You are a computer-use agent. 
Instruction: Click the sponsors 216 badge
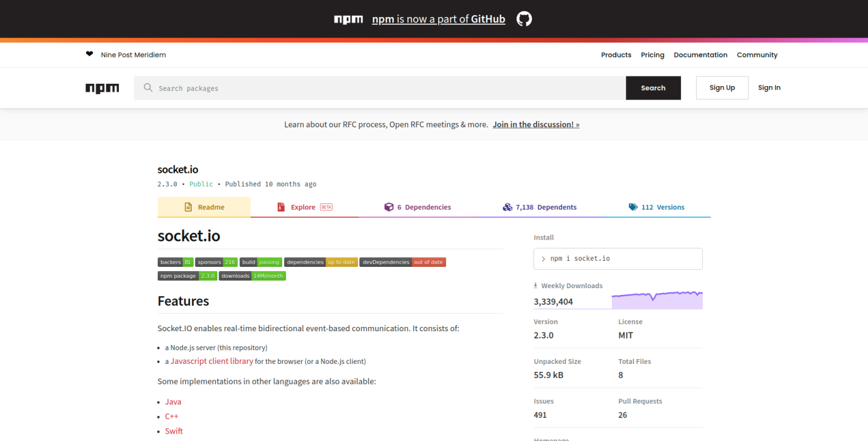pos(217,262)
